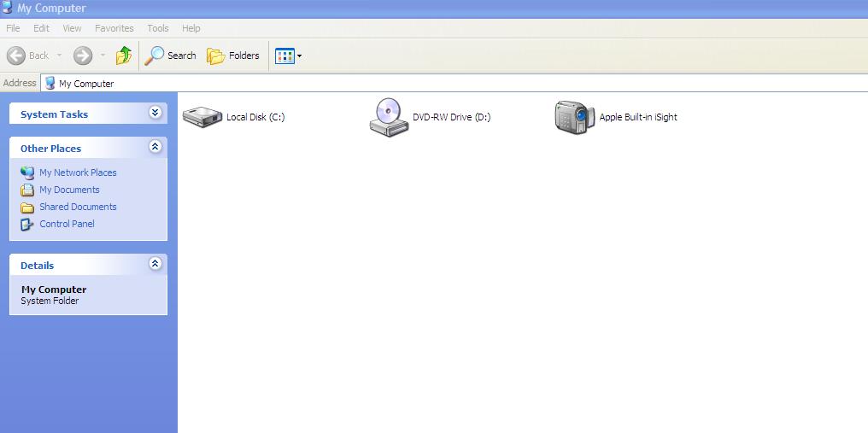Image resolution: width=868 pixels, height=433 pixels.
Task: Click the "Local Disk (C:)" label
Action: tap(255, 117)
